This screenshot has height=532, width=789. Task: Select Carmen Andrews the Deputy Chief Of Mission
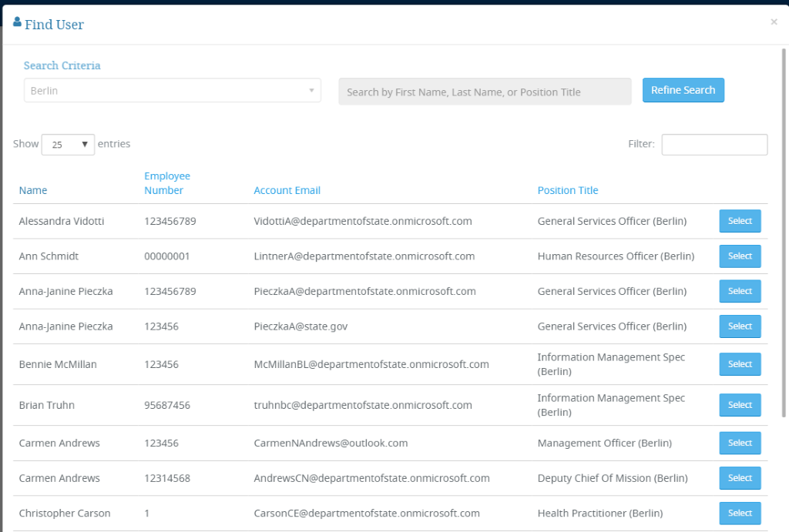pyautogui.click(x=740, y=478)
